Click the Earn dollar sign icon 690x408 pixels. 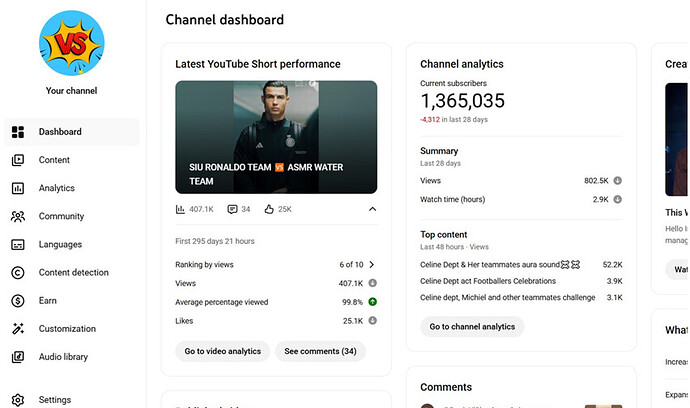[x=18, y=300]
